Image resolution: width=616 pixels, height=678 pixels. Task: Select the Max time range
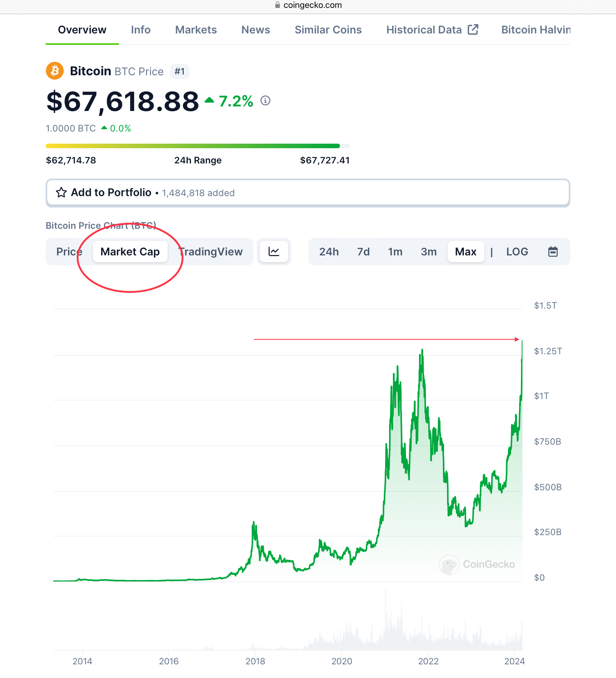pyautogui.click(x=465, y=252)
